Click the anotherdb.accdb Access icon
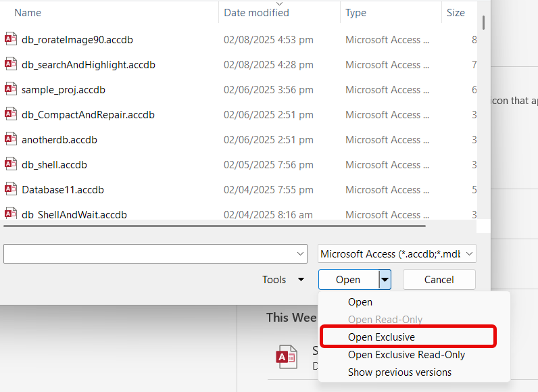 [x=10, y=140]
